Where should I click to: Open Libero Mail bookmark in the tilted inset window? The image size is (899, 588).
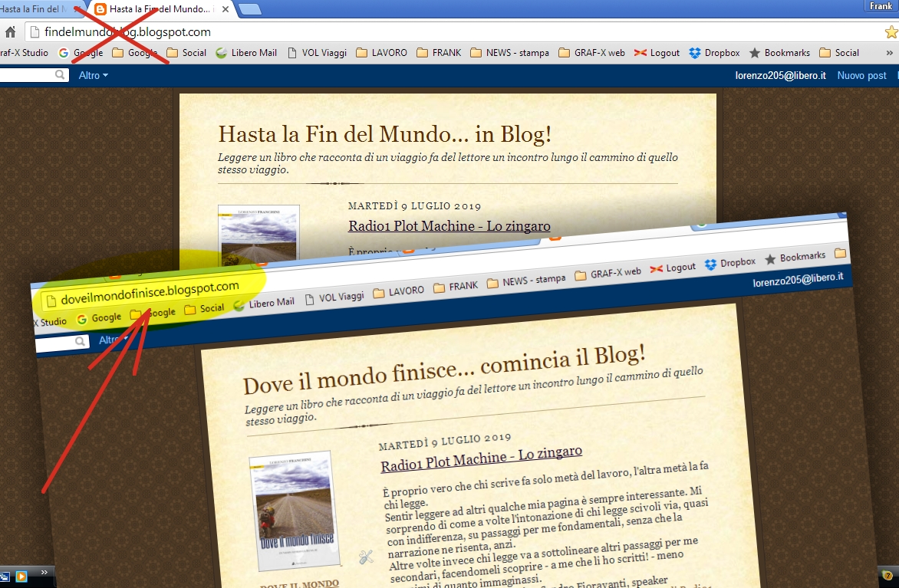(x=264, y=304)
